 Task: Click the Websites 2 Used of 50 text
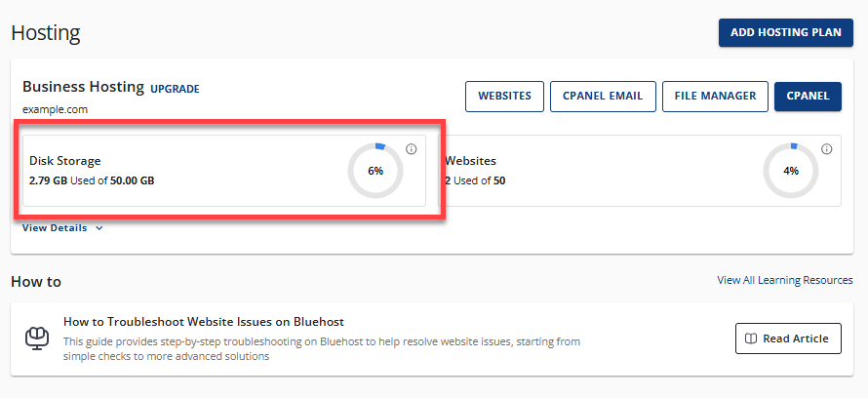[x=475, y=180]
